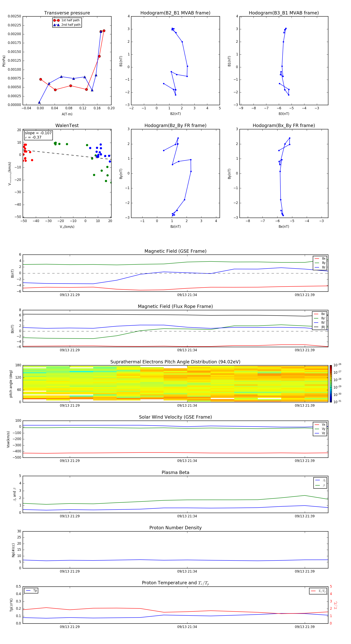Screen dimensions: 351x644
Task: Click the 'Pt(nPa)' y-axis label
Action: (x=4, y=61)
